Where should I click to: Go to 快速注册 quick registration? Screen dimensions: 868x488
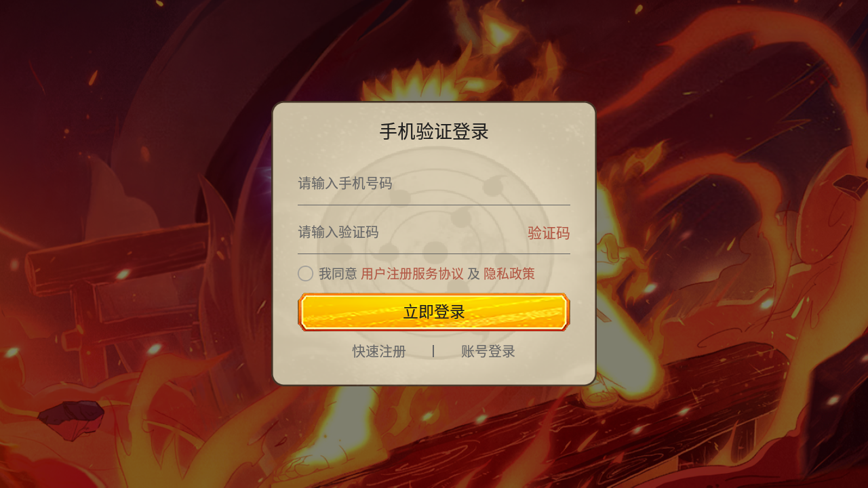(x=379, y=352)
